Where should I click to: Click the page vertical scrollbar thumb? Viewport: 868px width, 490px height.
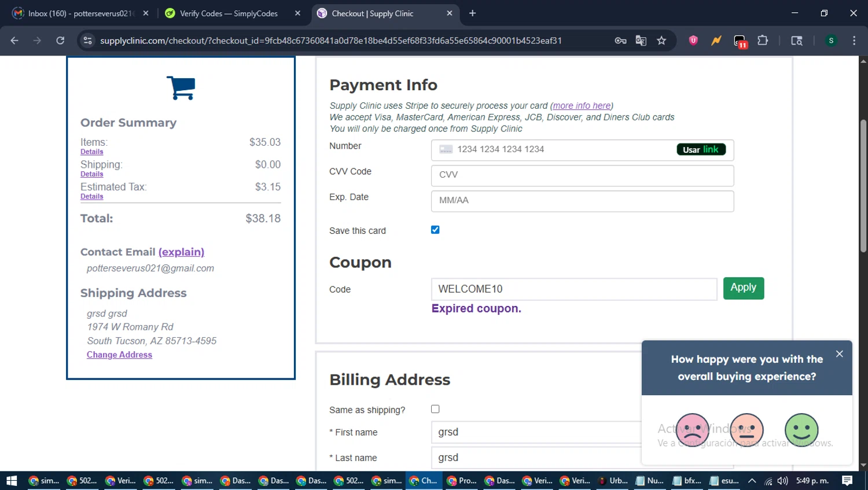tap(863, 185)
